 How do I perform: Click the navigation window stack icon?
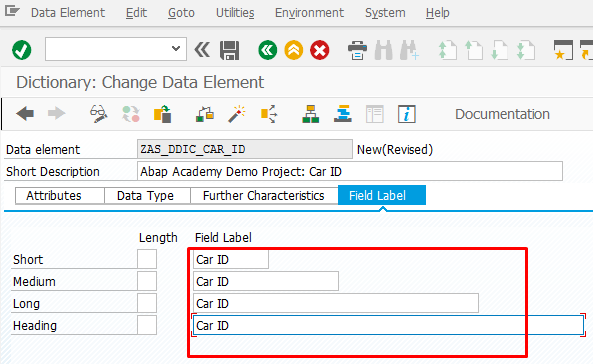coord(343,114)
